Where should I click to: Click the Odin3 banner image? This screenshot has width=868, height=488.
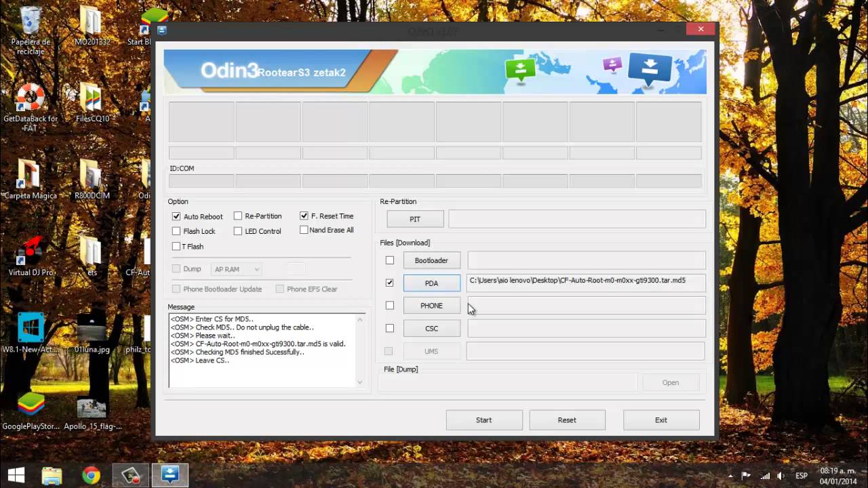pos(435,72)
